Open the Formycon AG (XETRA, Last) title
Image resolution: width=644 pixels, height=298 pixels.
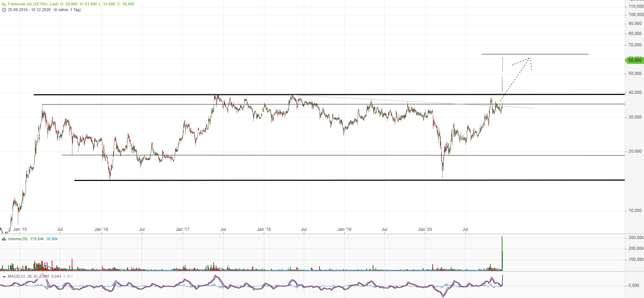coord(33,4)
